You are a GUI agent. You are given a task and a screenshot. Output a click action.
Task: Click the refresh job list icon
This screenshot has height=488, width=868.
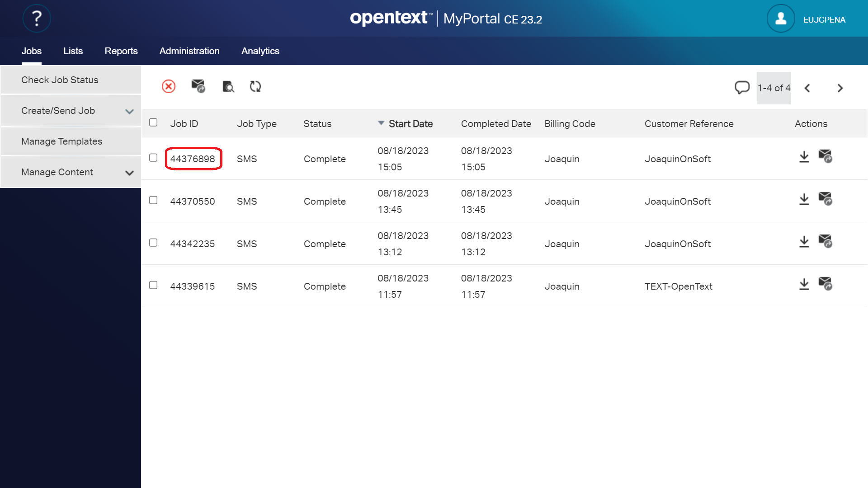coord(255,86)
